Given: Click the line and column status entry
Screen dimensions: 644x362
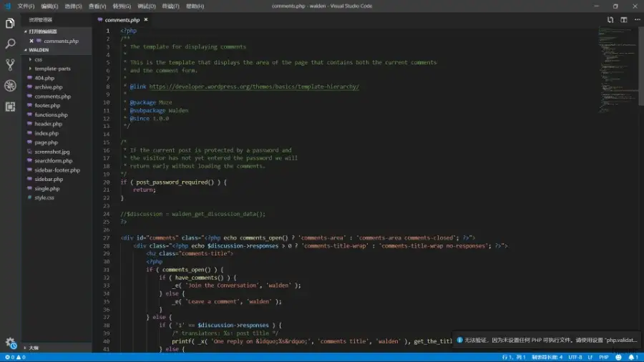Looking at the screenshot, I should click(x=514, y=358).
